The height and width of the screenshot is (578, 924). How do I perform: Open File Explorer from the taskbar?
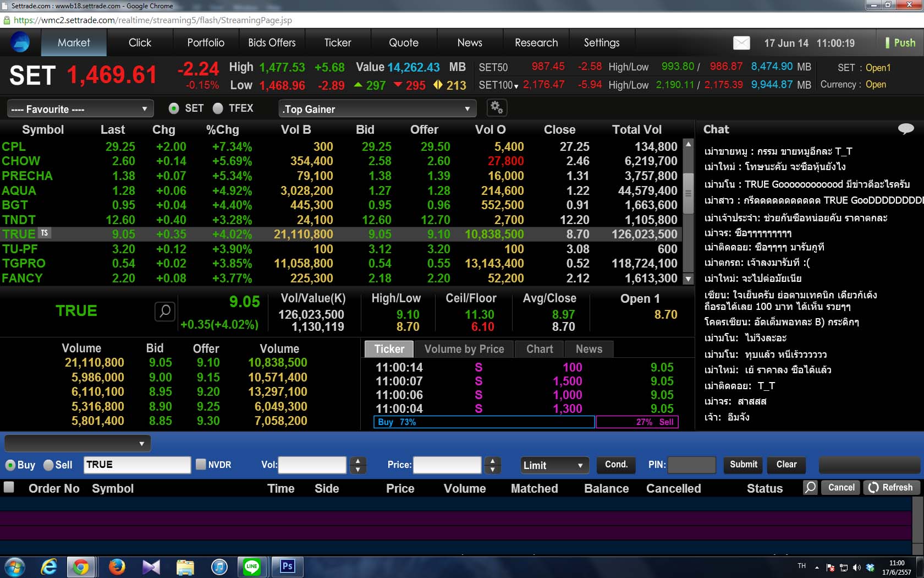[x=185, y=566]
